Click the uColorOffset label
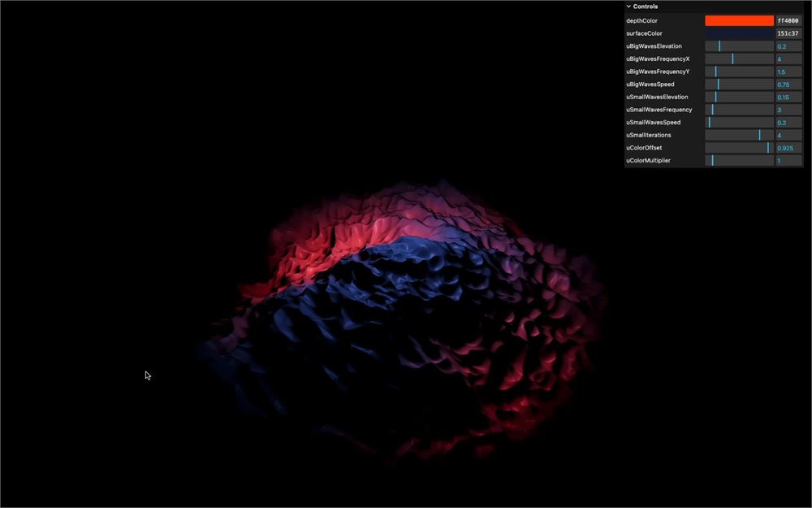 click(x=644, y=148)
